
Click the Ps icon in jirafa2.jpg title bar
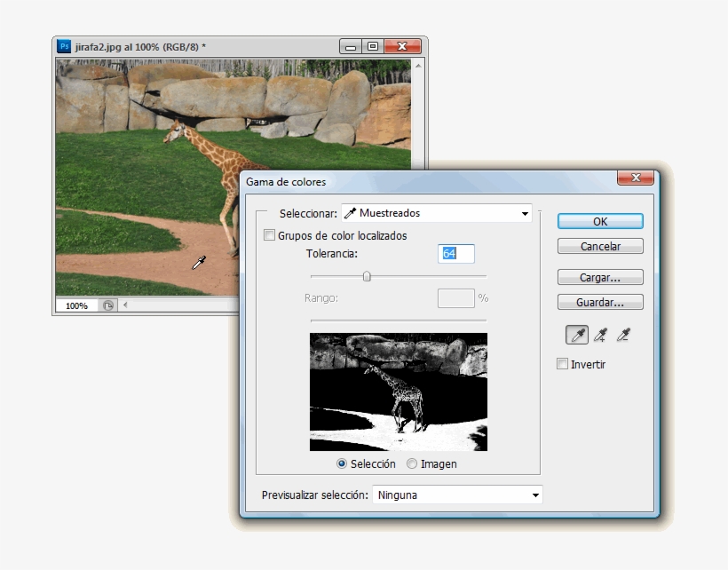(x=64, y=46)
